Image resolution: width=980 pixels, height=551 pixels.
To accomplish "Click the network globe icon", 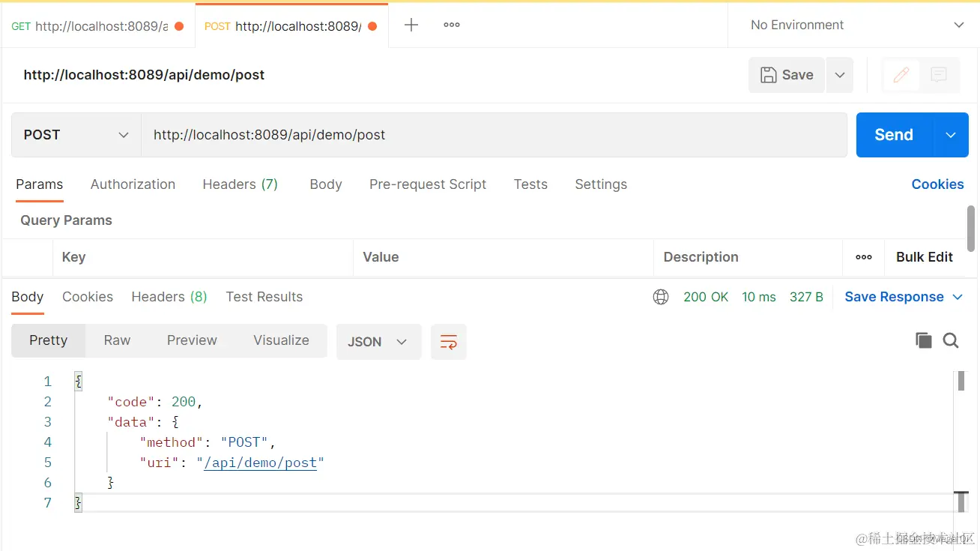I will 661,297.
